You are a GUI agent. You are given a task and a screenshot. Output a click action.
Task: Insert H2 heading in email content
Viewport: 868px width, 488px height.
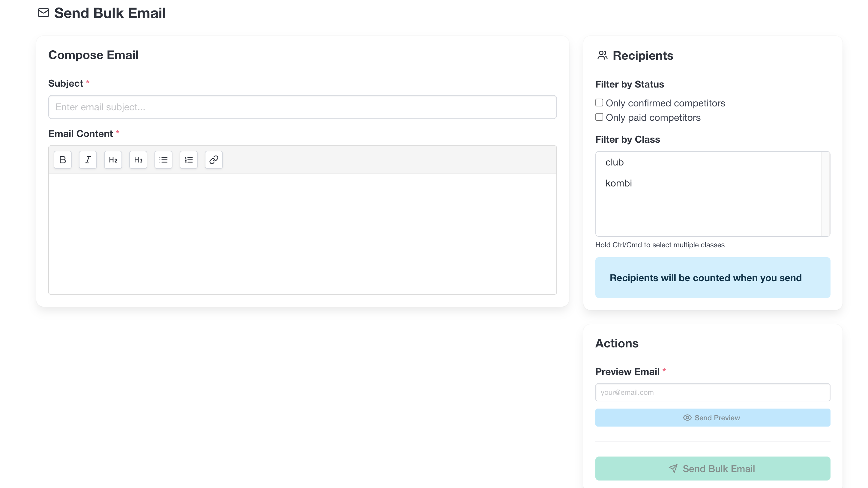point(113,160)
